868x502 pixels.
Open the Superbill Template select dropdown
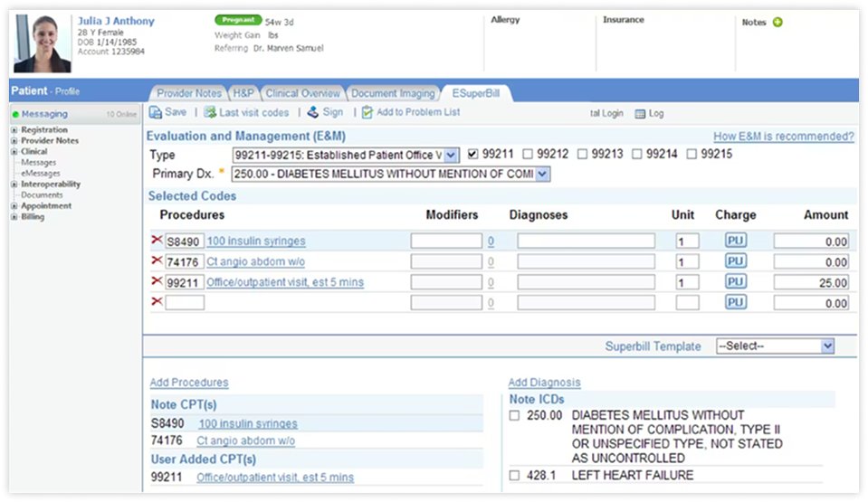coord(775,346)
